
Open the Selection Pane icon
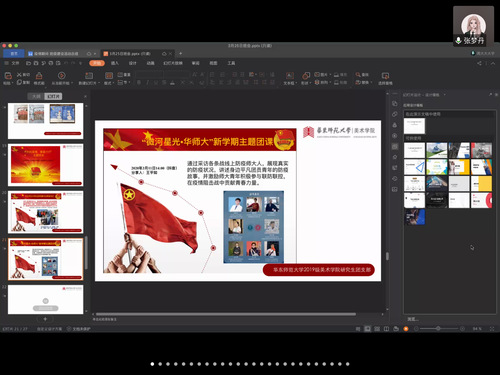pyautogui.click(x=385, y=76)
